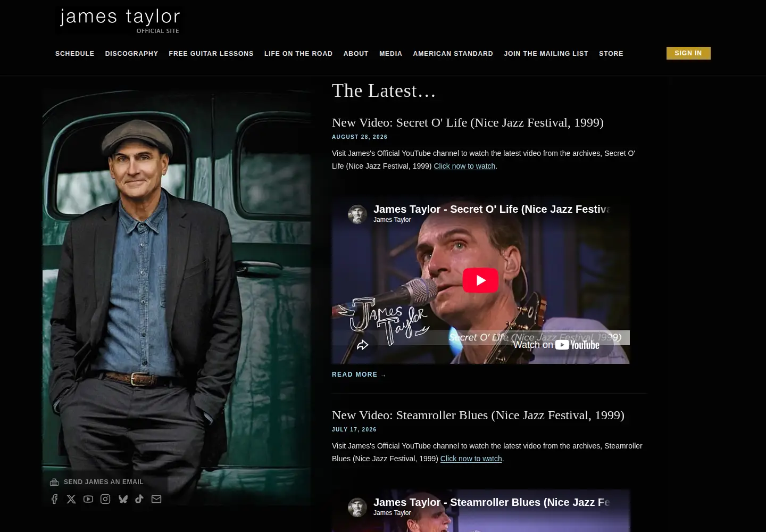Click 'James Taylor' channel name under Secret O' Life
This screenshot has height=532, width=766.
pos(392,220)
